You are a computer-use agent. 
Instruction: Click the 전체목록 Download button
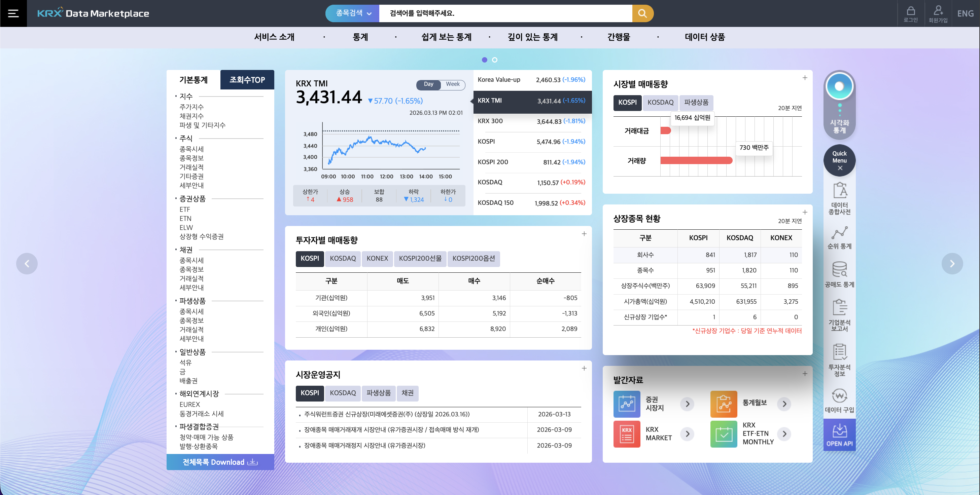(220, 462)
